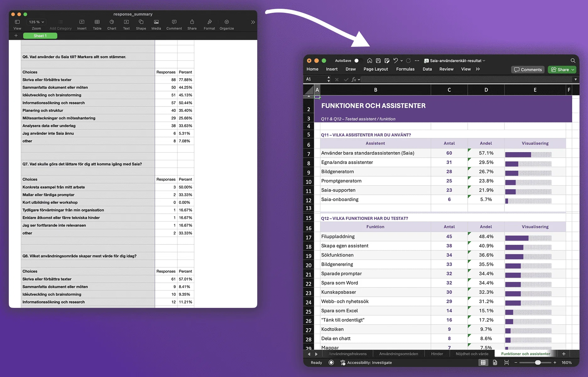Click the Shape icon in the Numbers toolbar
The image size is (588, 377).
(141, 22)
